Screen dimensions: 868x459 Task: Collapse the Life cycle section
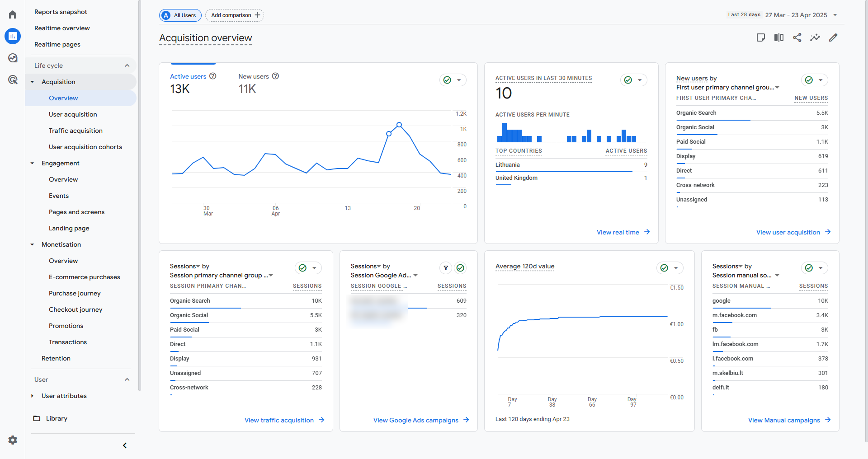(127, 66)
